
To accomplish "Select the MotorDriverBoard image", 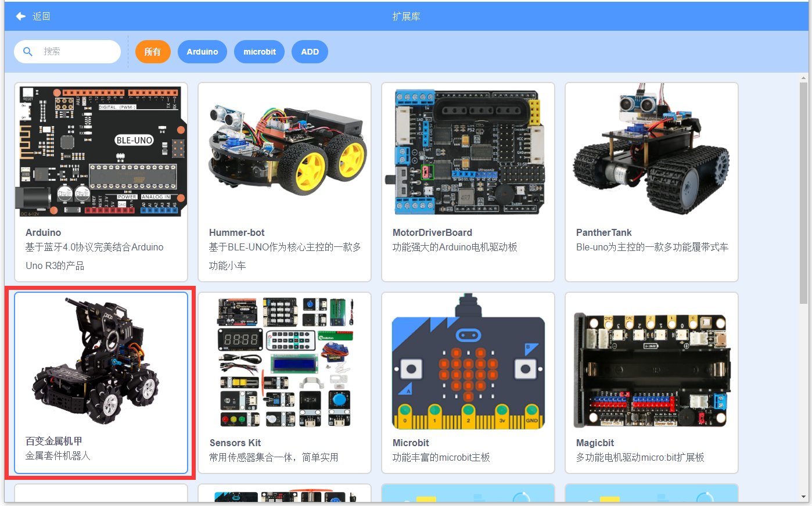I will click(x=468, y=152).
